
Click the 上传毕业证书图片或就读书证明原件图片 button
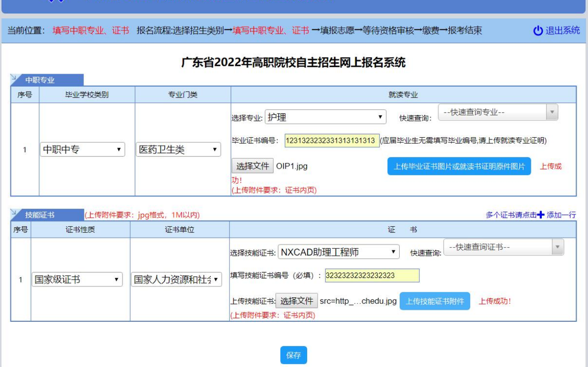click(x=458, y=167)
